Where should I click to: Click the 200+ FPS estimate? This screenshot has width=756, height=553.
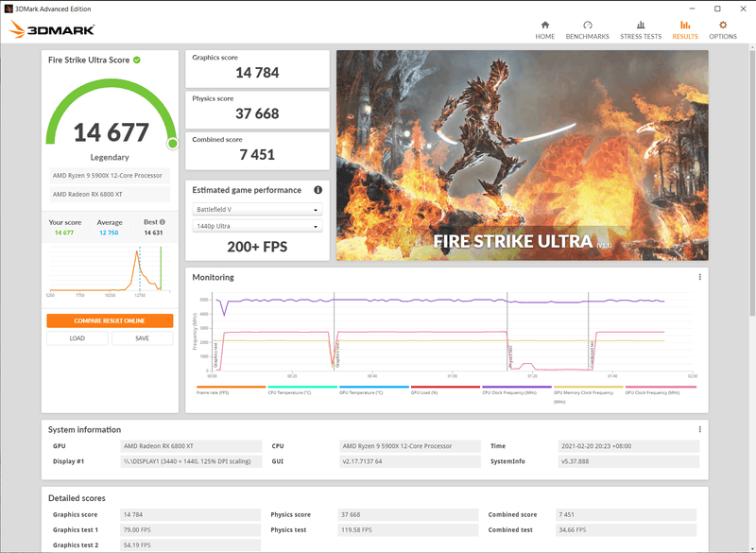click(x=257, y=247)
